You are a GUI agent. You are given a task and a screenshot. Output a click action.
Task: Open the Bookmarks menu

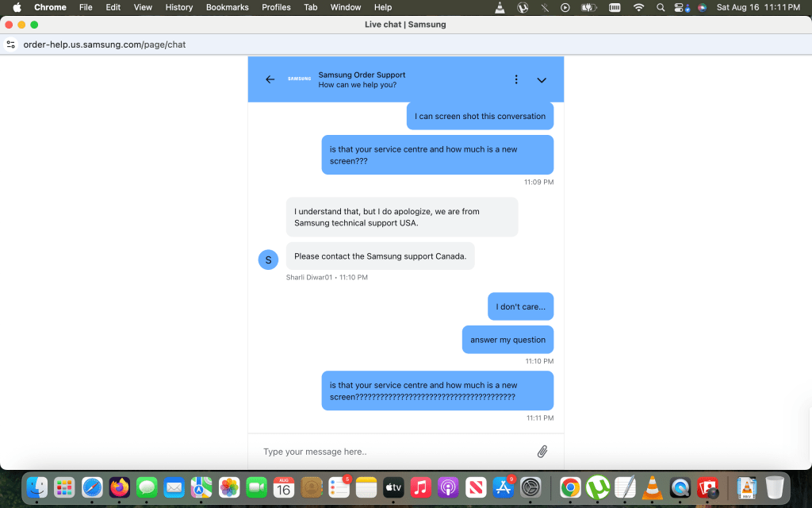(x=227, y=7)
